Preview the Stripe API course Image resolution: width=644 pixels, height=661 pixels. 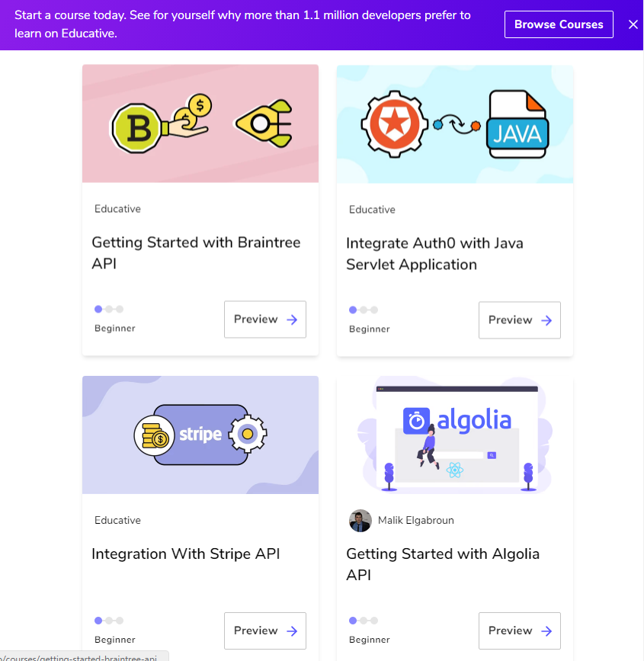(x=265, y=631)
